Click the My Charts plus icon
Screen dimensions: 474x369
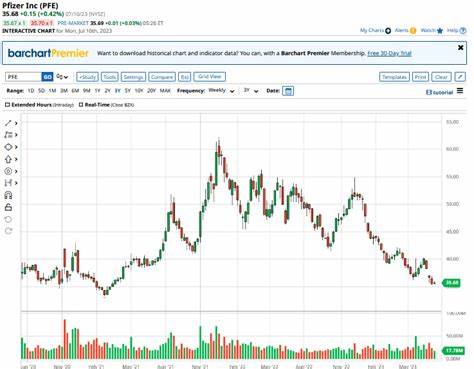pos(388,31)
